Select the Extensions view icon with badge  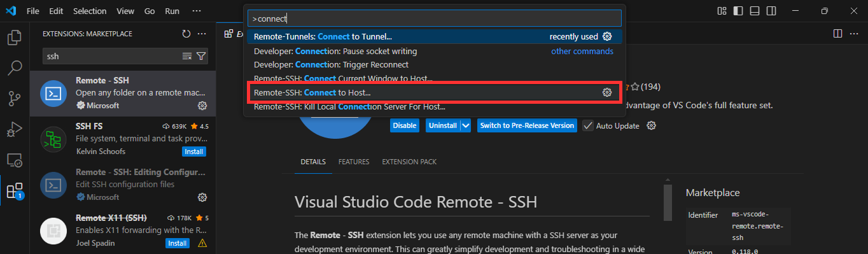[14, 190]
